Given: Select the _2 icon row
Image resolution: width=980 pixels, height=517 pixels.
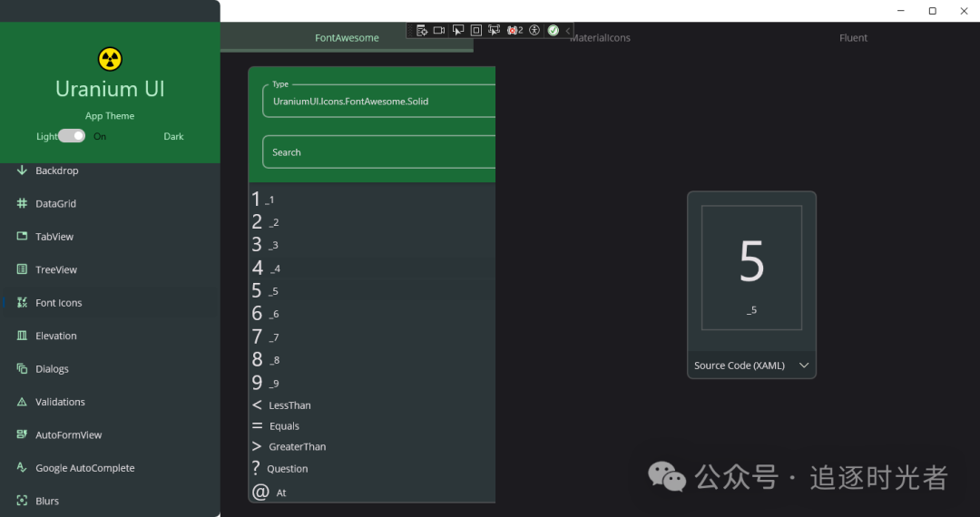Looking at the screenshot, I should 373,222.
